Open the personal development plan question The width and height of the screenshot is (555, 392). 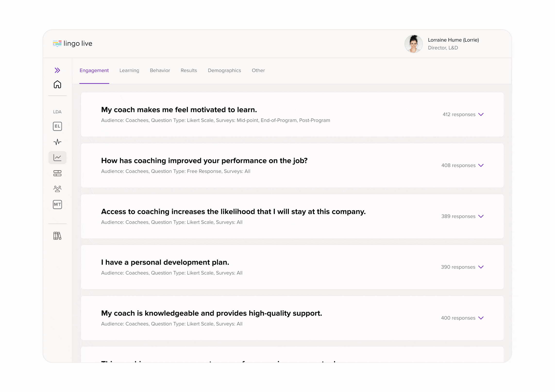click(165, 262)
